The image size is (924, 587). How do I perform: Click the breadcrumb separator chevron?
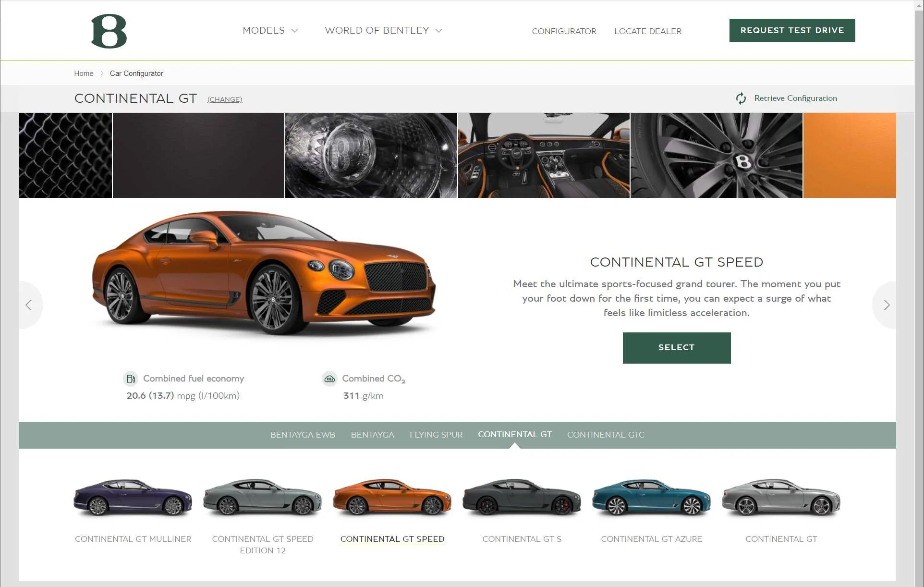pyautogui.click(x=102, y=73)
